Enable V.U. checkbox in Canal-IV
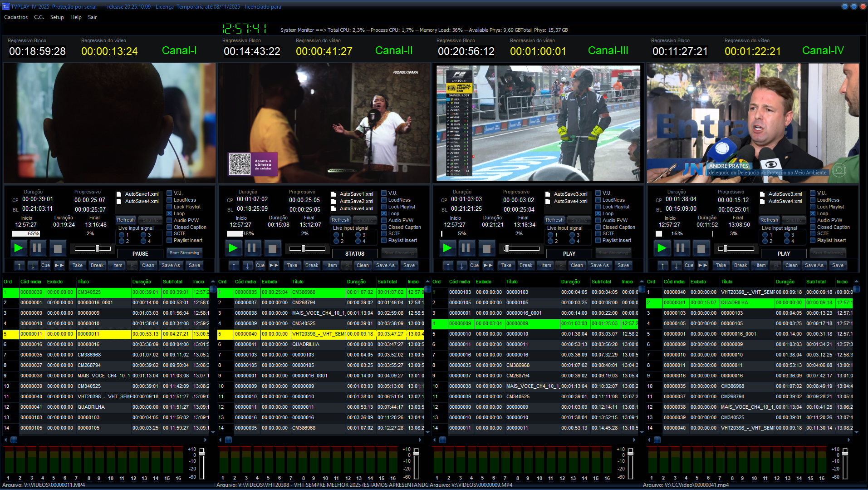 tap(813, 193)
